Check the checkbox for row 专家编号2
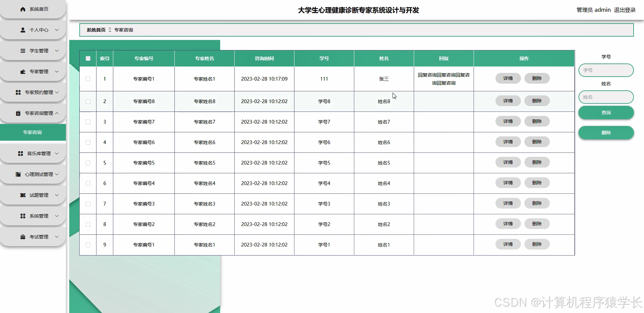This screenshot has width=644, height=313. click(x=88, y=224)
